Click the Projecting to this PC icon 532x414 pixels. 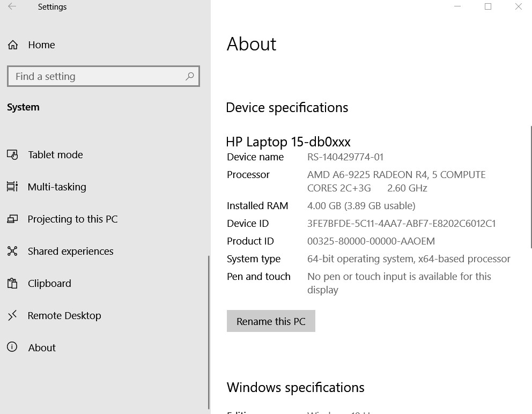click(12, 219)
